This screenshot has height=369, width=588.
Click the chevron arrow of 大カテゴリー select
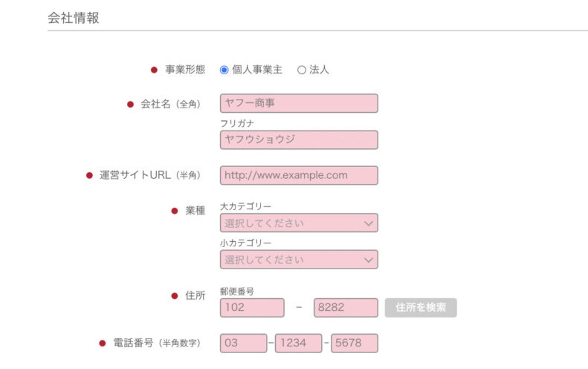[368, 223]
